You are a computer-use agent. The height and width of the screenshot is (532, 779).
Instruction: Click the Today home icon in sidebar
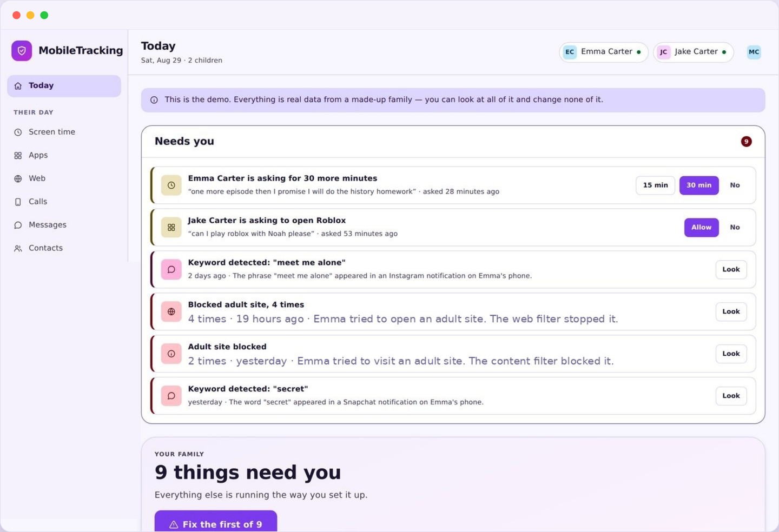click(18, 86)
